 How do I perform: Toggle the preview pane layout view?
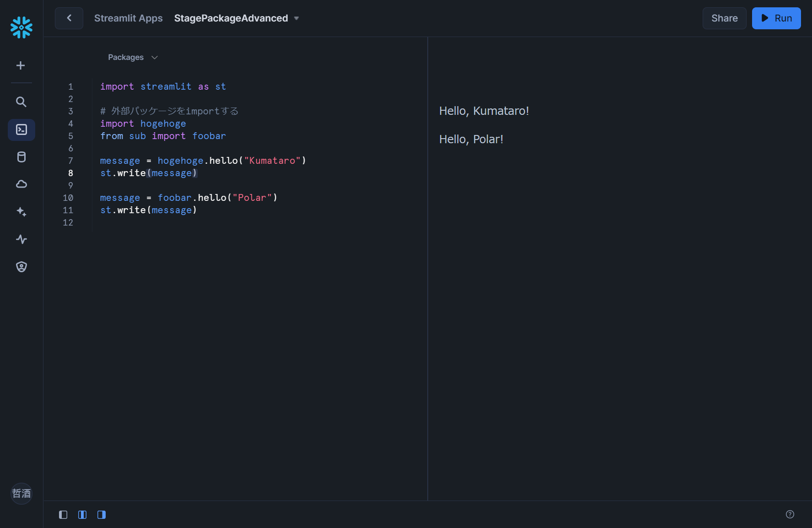[102, 514]
